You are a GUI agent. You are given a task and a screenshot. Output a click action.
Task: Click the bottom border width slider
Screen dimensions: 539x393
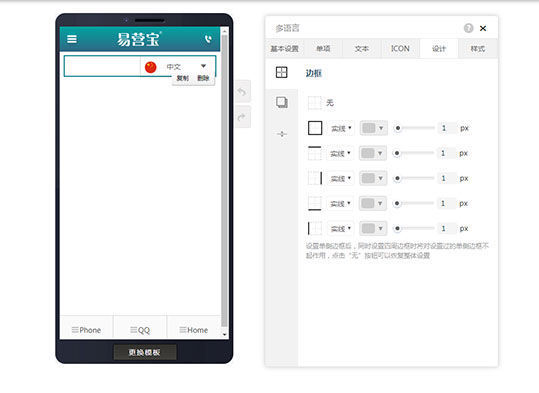pos(414,203)
